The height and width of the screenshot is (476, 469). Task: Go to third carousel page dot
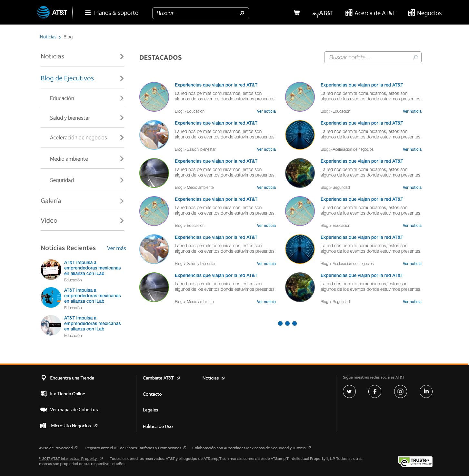(294, 323)
